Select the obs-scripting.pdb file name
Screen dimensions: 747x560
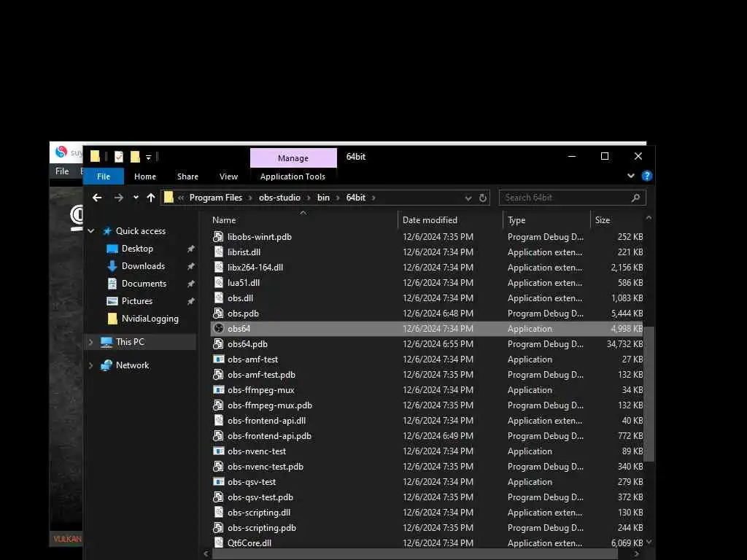tap(262, 528)
